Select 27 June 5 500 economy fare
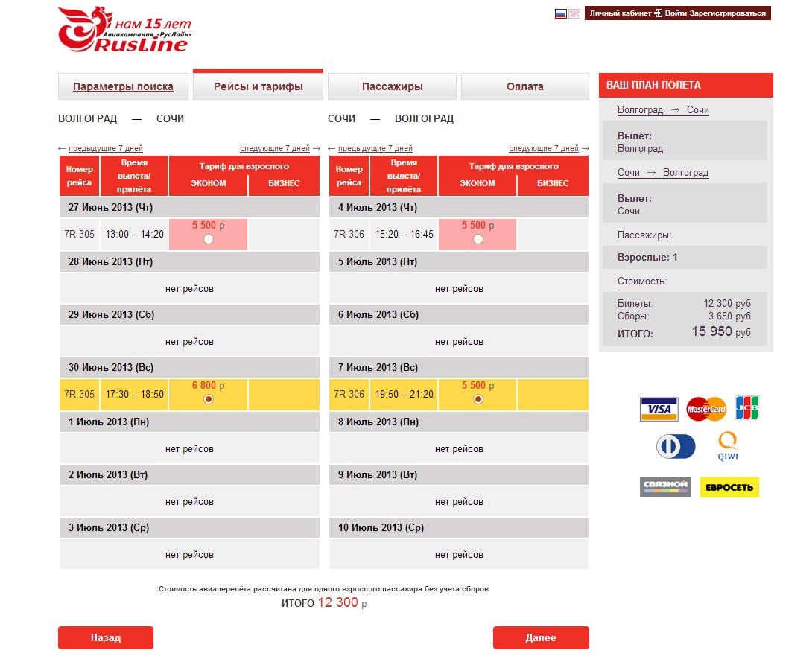Viewport: 812px width, 668px height. tap(208, 239)
